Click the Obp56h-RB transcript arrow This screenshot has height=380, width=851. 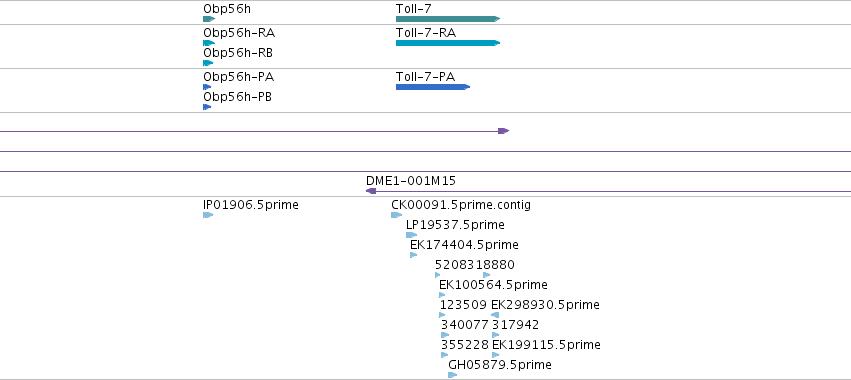point(208,63)
